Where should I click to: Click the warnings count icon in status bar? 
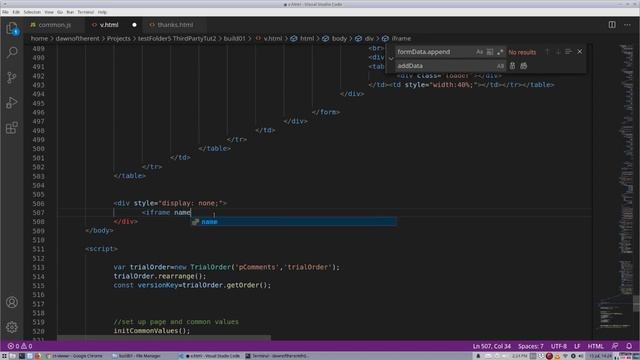click(x=24, y=346)
